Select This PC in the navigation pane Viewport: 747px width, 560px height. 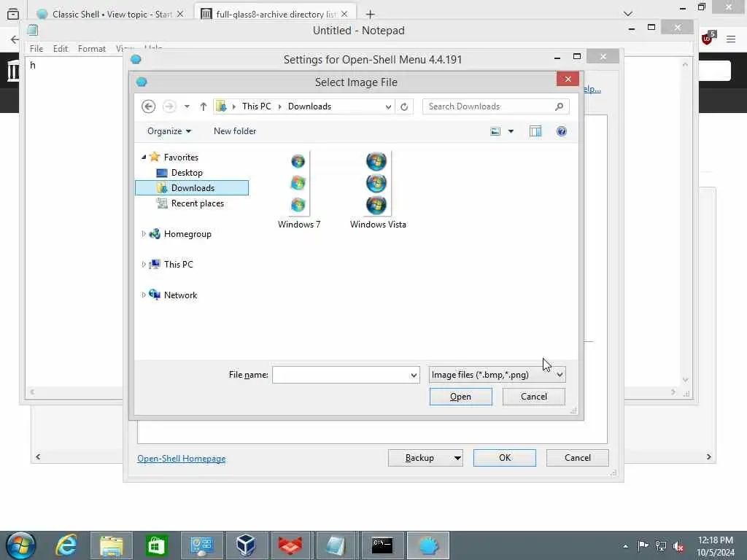(x=178, y=264)
